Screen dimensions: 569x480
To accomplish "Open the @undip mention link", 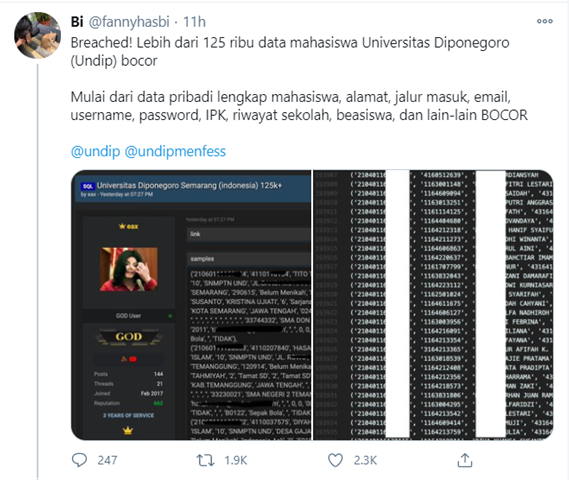I will tap(95, 151).
